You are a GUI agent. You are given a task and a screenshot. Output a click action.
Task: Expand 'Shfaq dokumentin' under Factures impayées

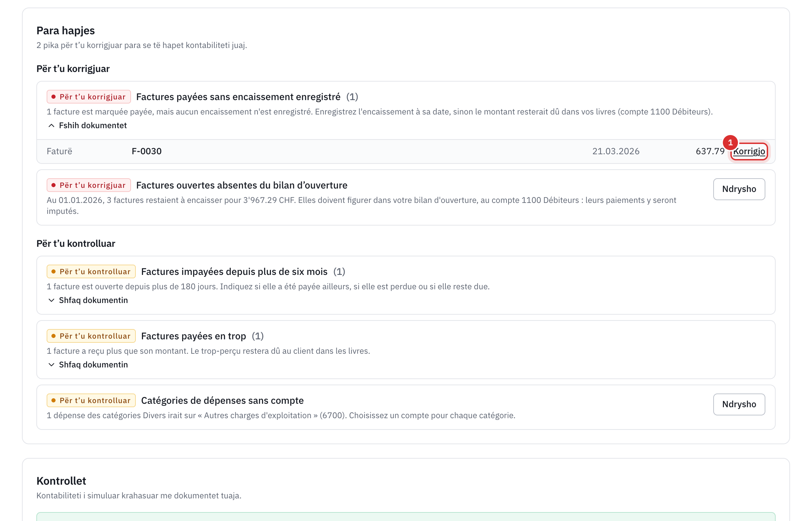[x=88, y=300]
